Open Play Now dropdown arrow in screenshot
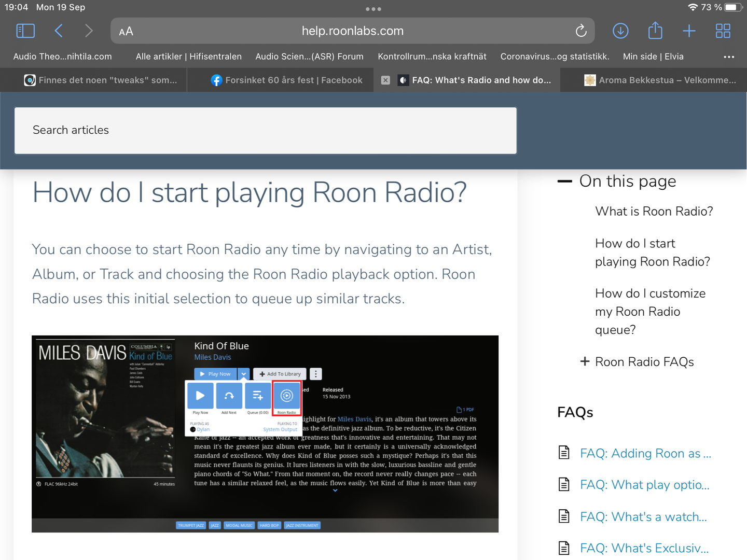This screenshot has width=747, height=560. (x=244, y=374)
